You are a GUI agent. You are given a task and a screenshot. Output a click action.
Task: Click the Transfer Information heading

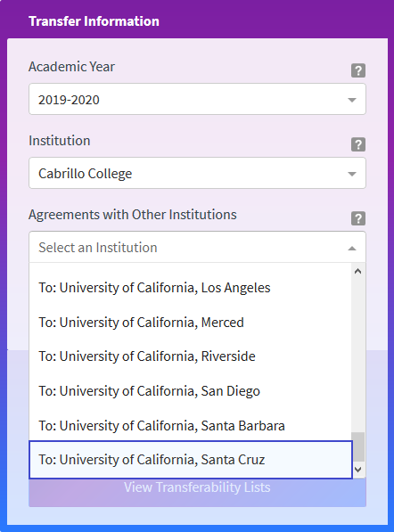(94, 21)
